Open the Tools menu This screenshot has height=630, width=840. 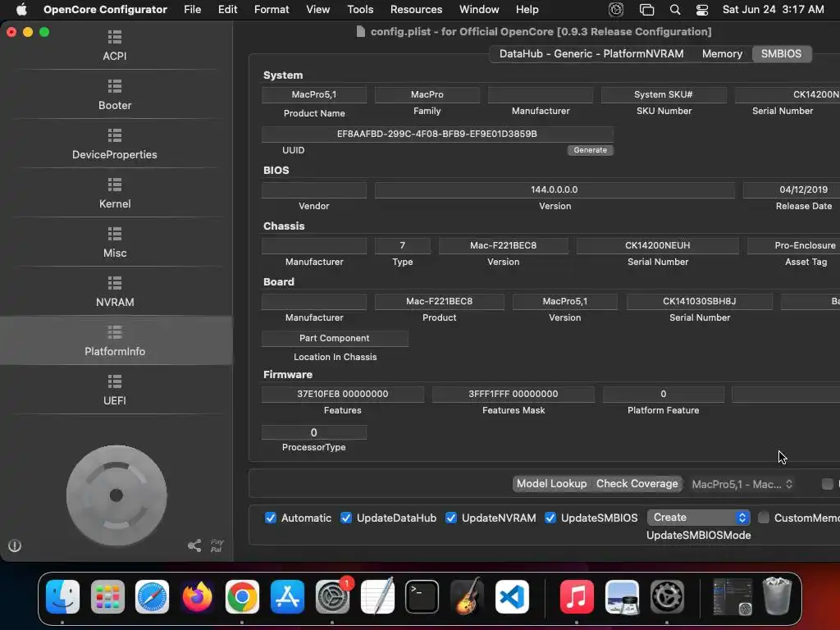tap(360, 10)
